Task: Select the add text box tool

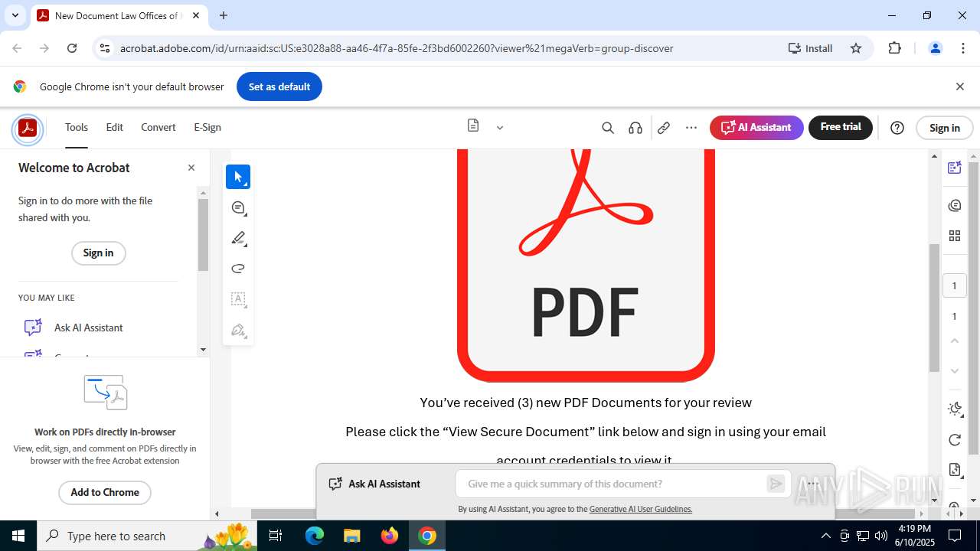Action: pos(238,299)
